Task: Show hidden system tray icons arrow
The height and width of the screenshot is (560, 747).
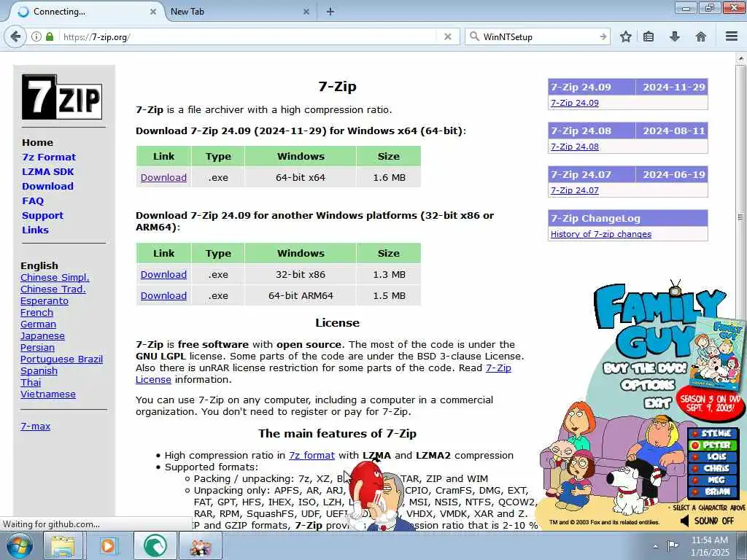Action: point(656,546)
